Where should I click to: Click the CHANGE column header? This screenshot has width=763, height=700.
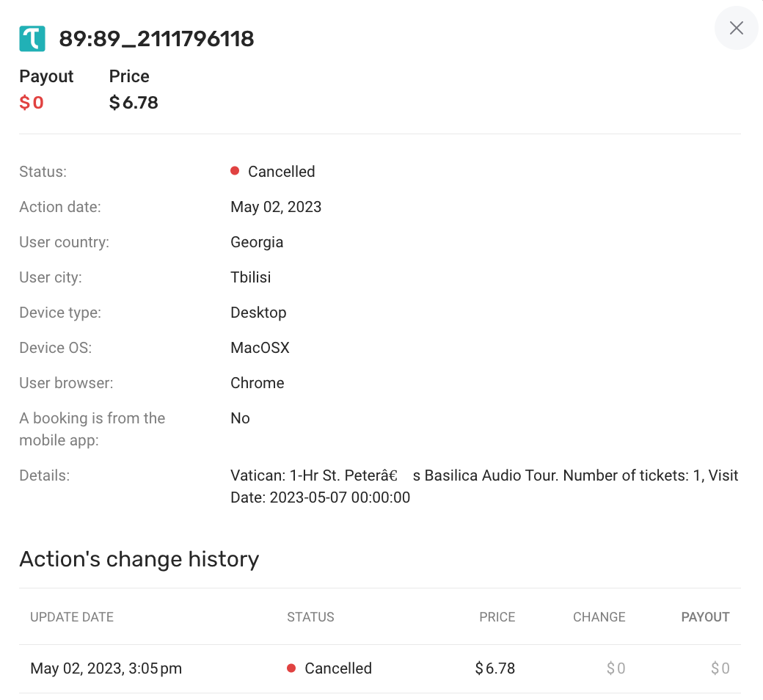pos(599,617)
